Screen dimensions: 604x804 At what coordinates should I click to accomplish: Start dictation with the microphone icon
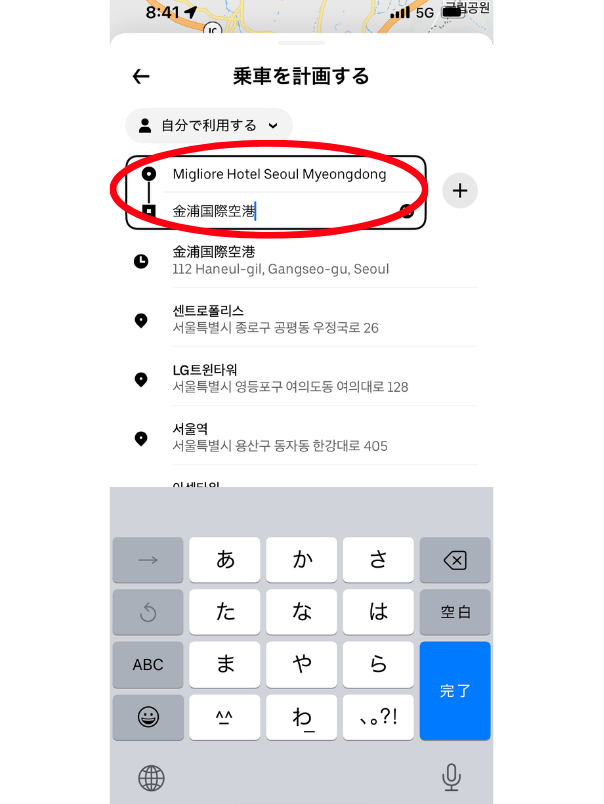click(451, 777)
